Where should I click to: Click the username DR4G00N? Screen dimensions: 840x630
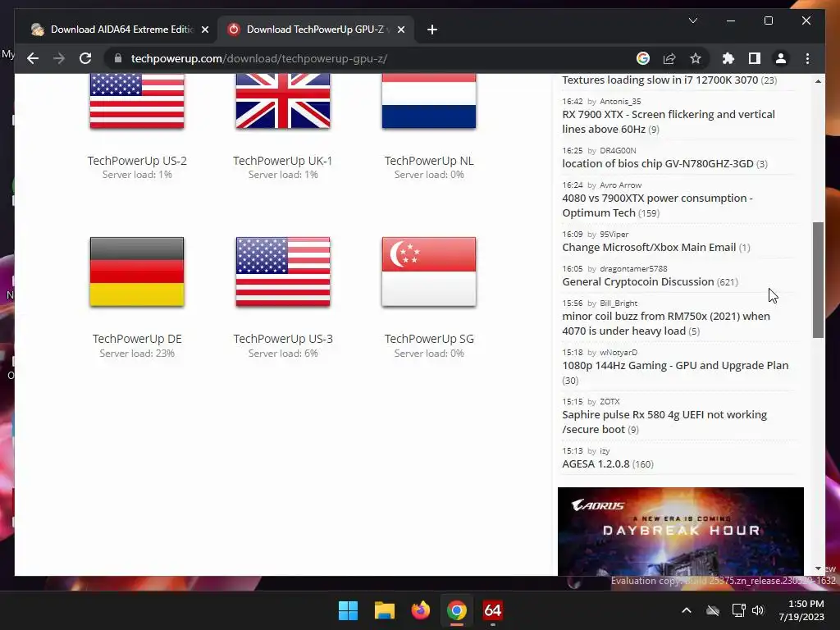[x=619, y=151]
